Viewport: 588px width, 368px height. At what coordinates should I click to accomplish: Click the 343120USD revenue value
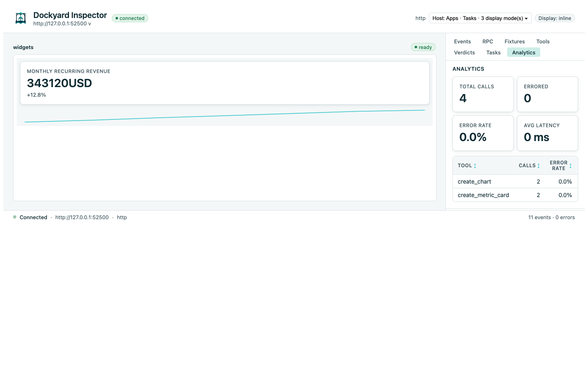click(x=59, y=83)
